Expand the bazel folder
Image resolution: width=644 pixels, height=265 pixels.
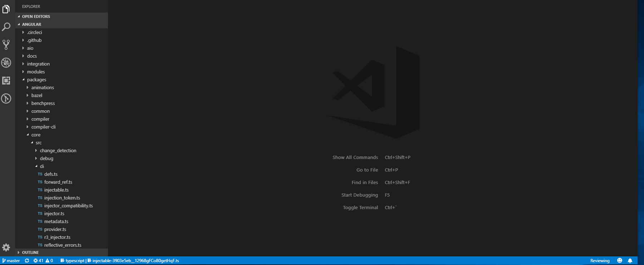point(62,95)
